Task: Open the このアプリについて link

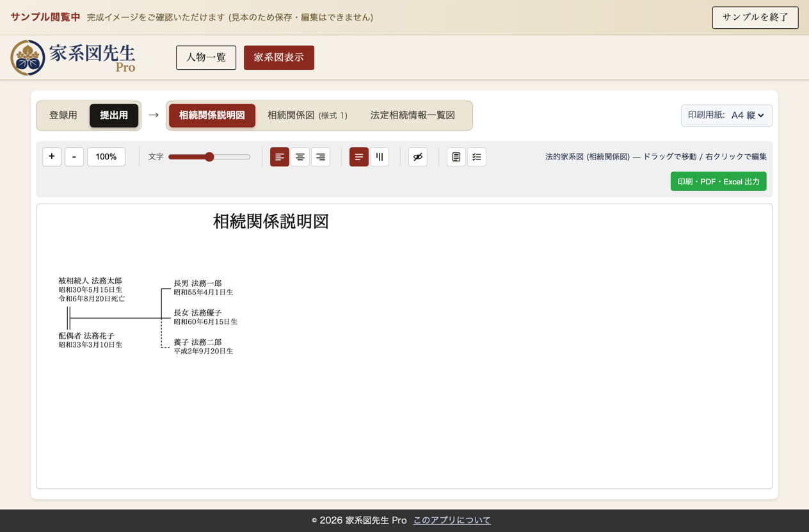Action: [452, 520]
